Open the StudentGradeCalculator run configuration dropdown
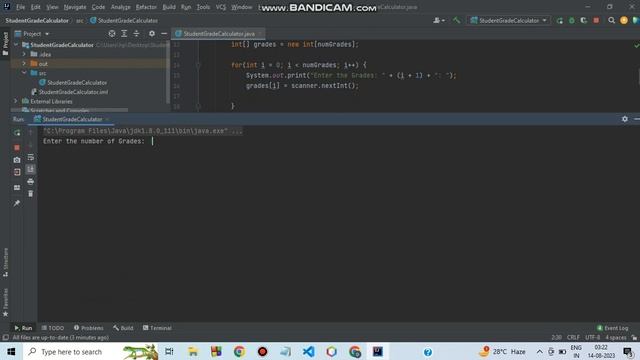The image size is (640, 360). pos(509,20)
